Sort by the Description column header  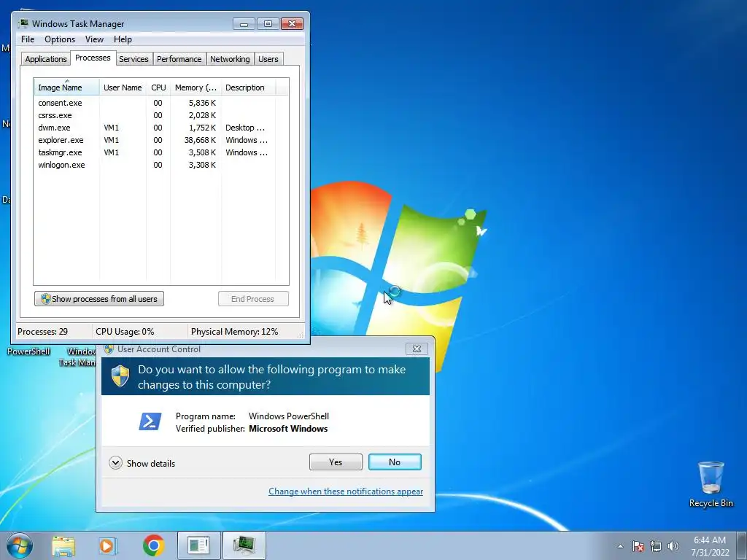(x=248, y=87)
